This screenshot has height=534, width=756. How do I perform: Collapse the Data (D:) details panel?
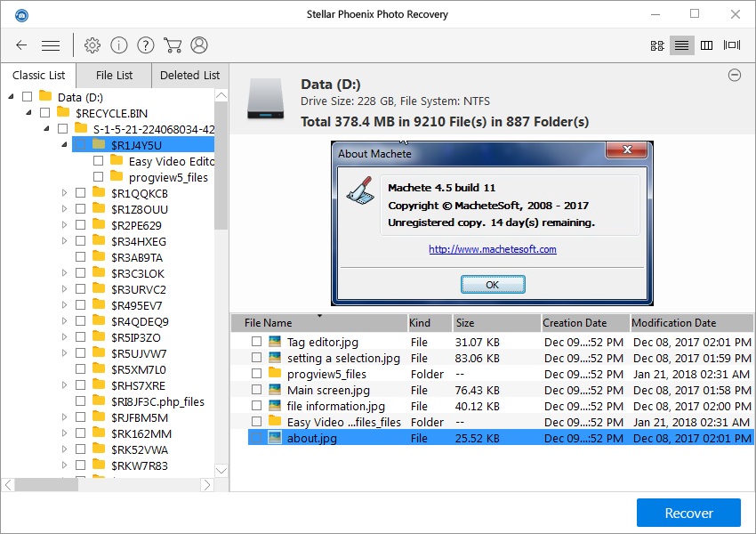coord(735,76)
